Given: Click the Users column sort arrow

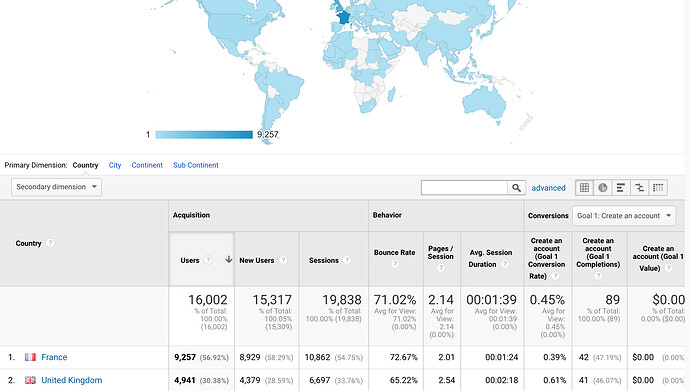Looking at the screenshot, I should point(228,259).
